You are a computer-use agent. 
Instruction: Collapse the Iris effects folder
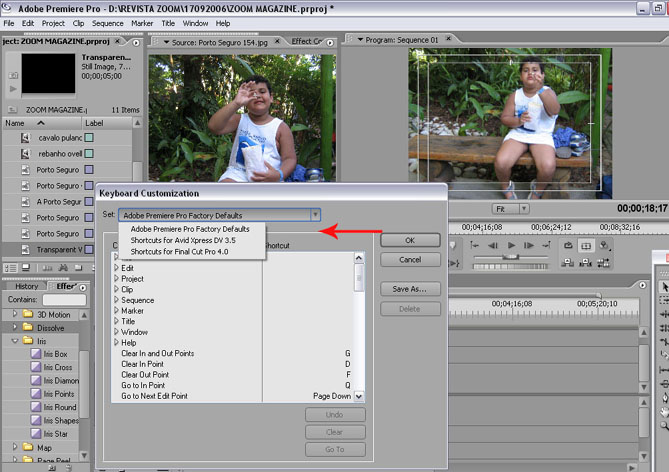coord(16,341)
